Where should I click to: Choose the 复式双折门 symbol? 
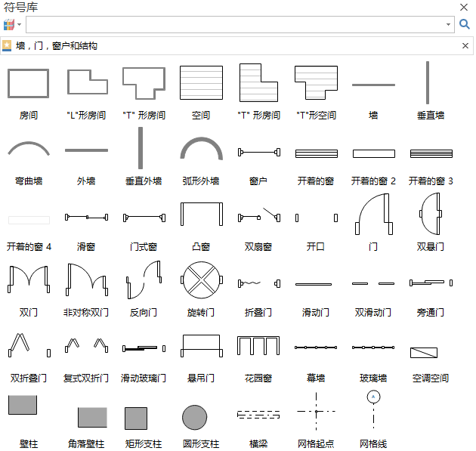click(x=87, y=345)
